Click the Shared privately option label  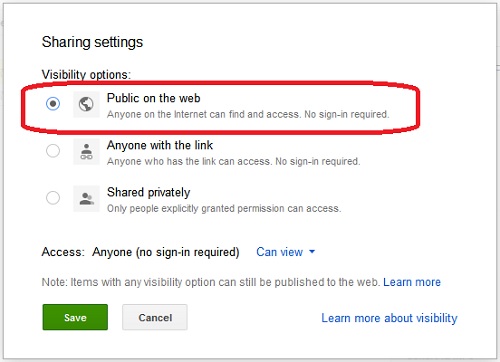[x=149, y=192]
